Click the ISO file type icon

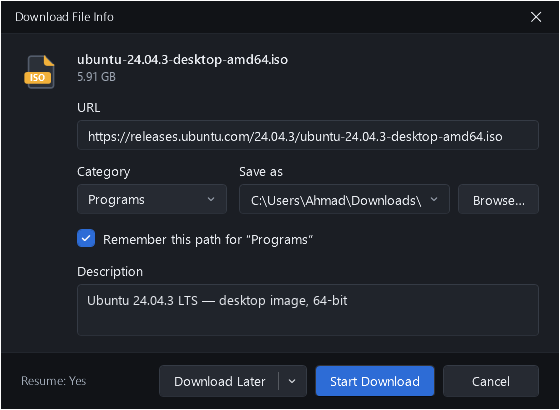tap(39, 71)
